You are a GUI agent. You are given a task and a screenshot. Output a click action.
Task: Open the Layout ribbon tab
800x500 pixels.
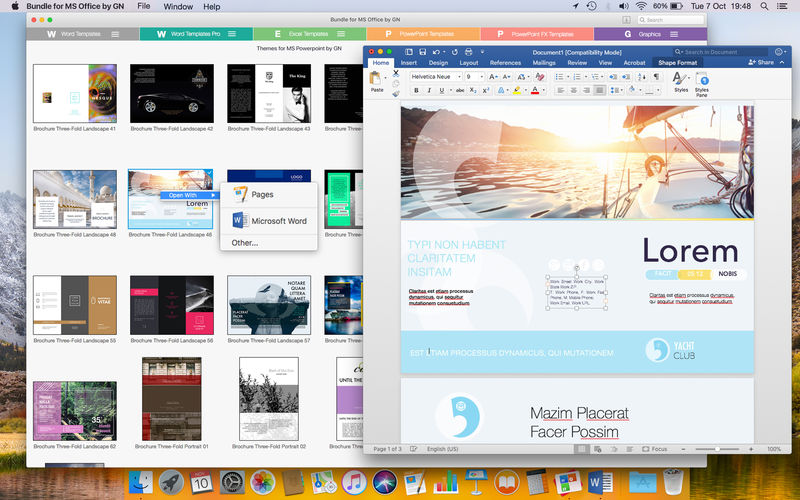point(468,63)
